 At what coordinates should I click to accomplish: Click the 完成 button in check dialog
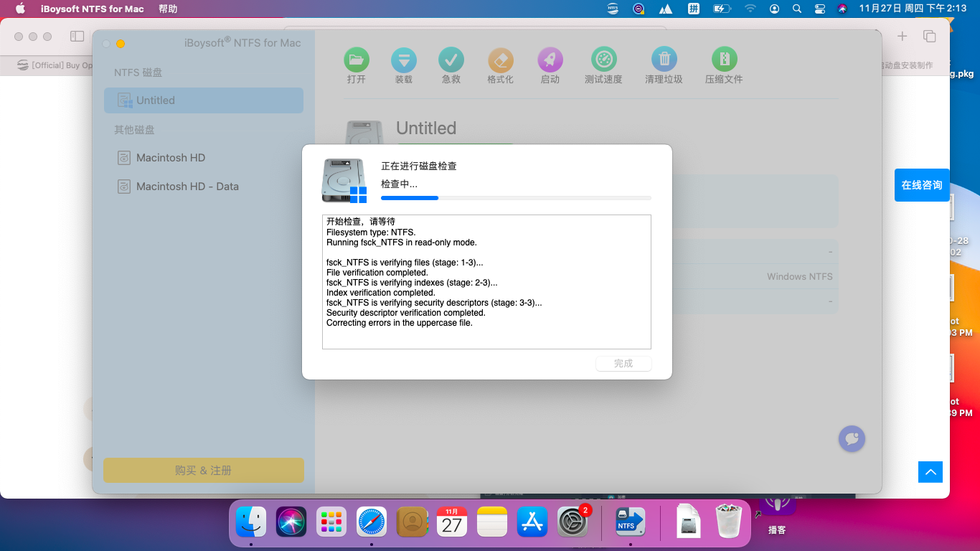(623, 364)
